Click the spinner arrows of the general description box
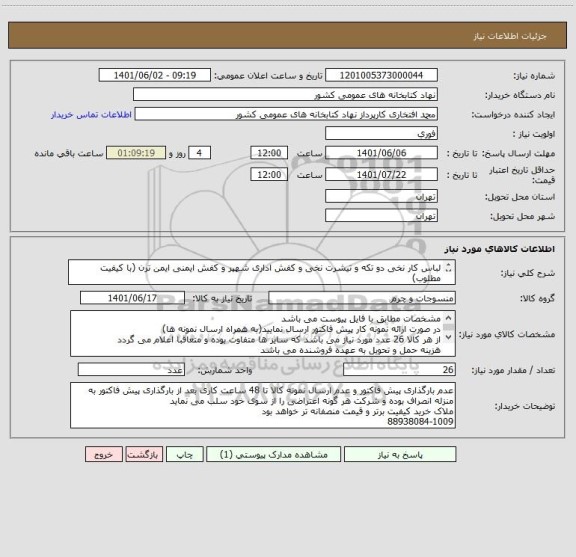Screen dimensions: 576x557 (448, 268)
